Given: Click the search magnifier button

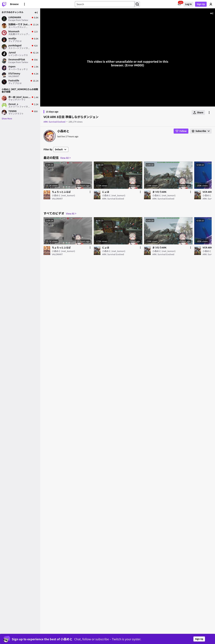Looking at the screenshot, I should [137, 4].
